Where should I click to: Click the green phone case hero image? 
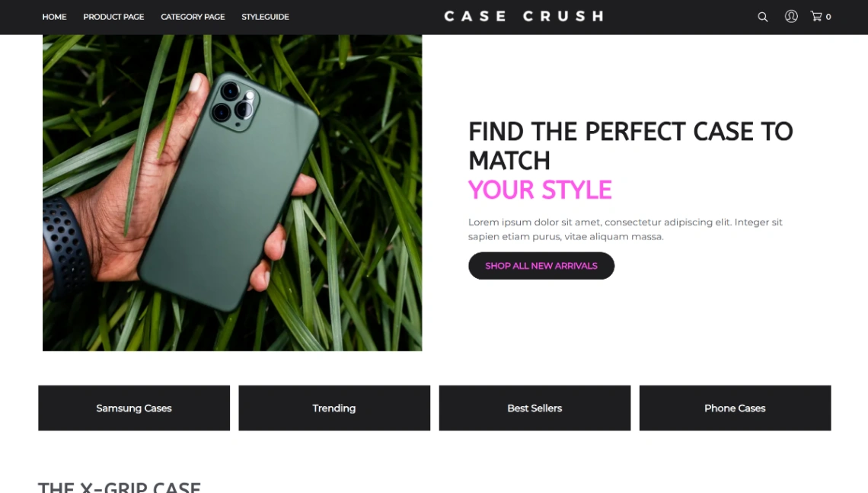click(232, 193)
